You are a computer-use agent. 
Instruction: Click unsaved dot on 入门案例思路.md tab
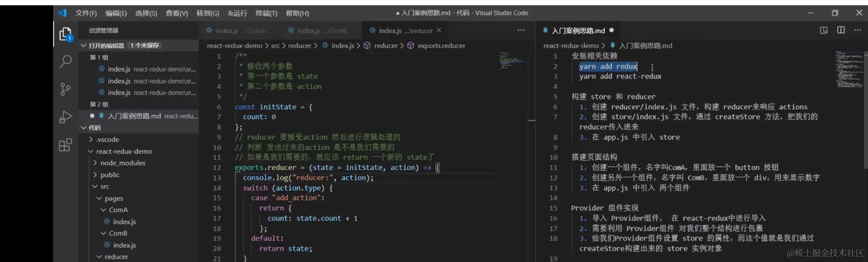tap(612, 30)
